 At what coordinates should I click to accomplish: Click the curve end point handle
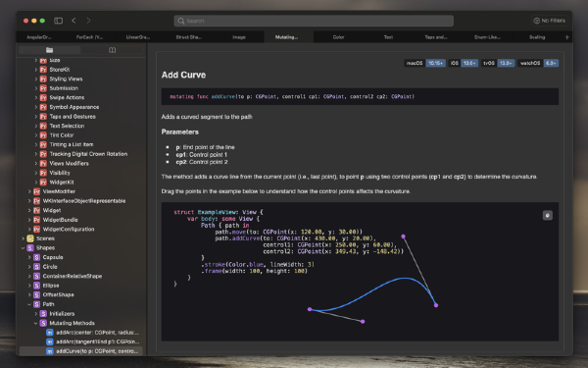click(x=436, y=305)
